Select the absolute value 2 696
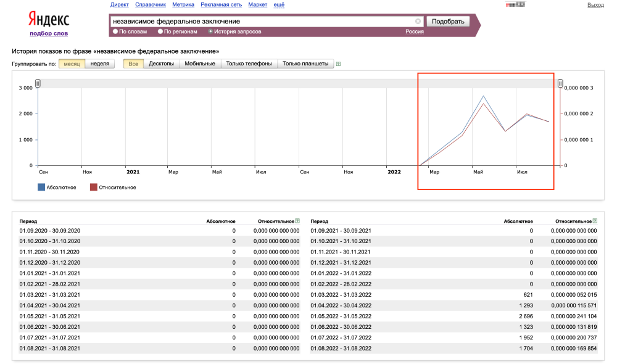617x364 pixels. pyautogui.click(x=526, y=316)
